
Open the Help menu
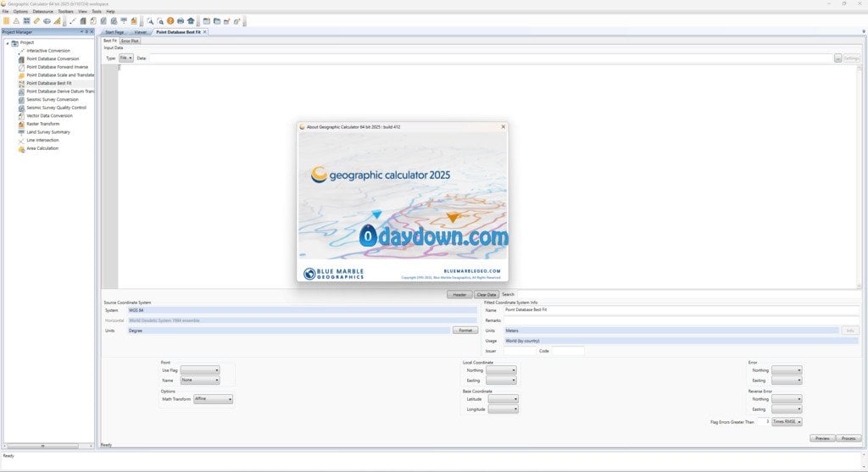[110, 12]
